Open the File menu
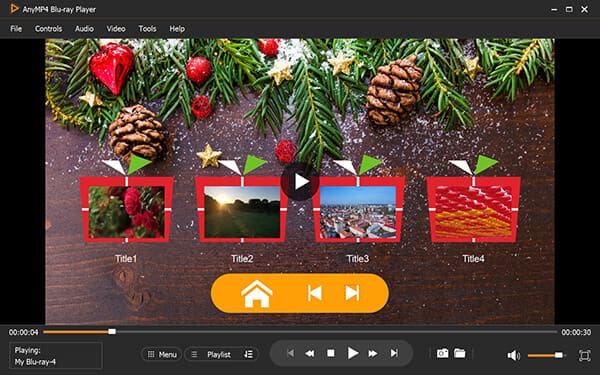This screenshot has width=600, height=375. [16, 29]
